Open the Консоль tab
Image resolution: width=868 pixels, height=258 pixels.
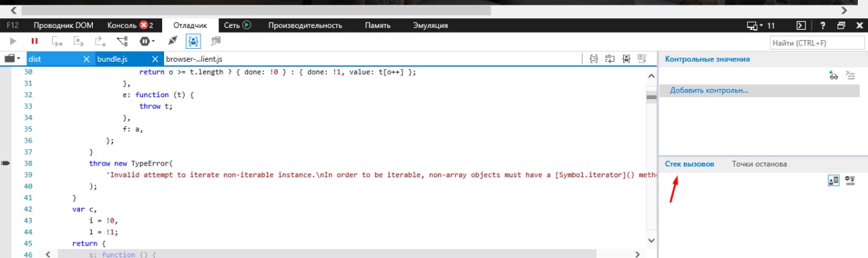tap(122, 25)
